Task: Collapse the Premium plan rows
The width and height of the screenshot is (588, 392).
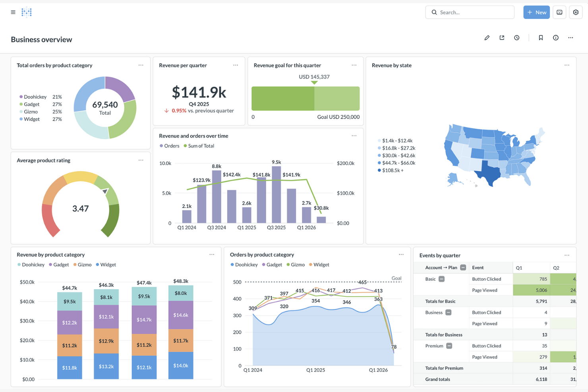Action: [x=449, y=346]
